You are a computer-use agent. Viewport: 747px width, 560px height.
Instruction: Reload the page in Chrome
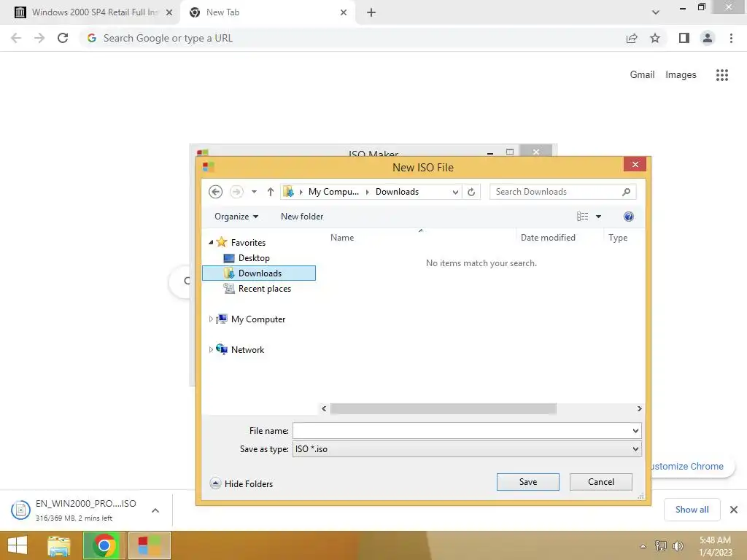(x=63, y=38)
